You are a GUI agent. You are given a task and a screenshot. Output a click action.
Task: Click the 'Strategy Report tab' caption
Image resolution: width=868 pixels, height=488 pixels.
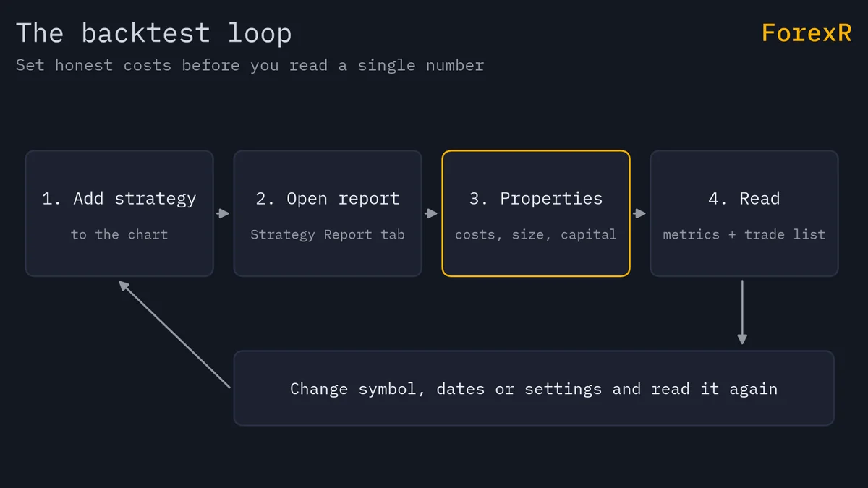click(328, 234)
